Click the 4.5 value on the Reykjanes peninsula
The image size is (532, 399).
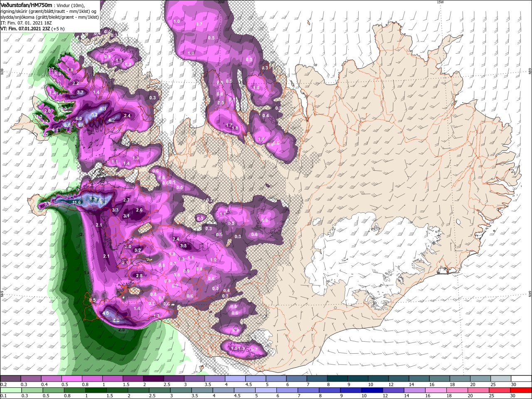point(106,313)
